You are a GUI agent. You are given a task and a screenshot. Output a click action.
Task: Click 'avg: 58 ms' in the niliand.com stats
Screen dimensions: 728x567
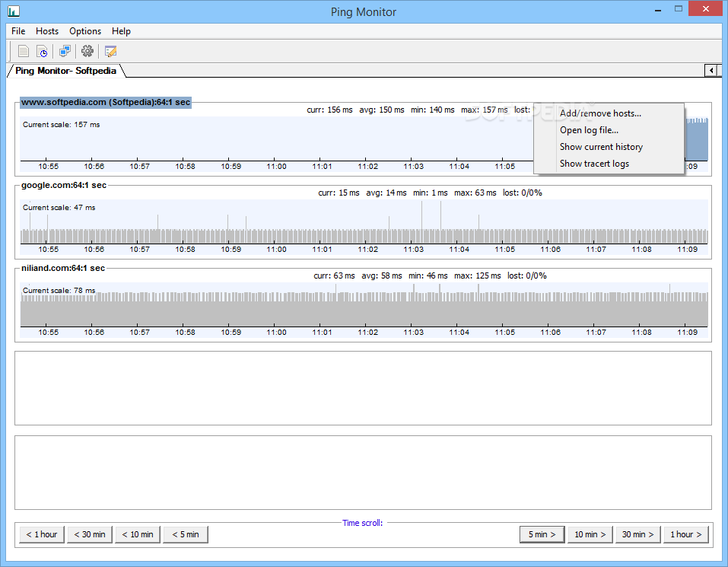point(382,276)
